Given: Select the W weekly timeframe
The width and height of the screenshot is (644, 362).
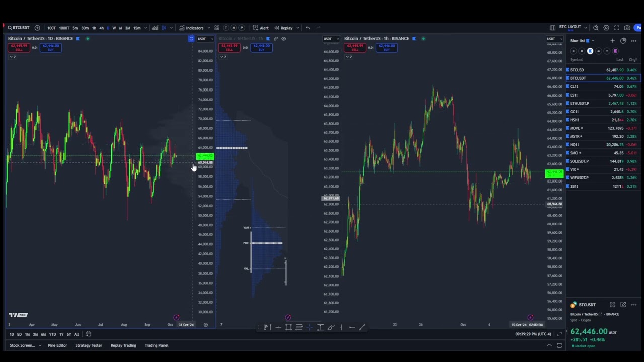Looking at the screenshot, I should [114, 28].
